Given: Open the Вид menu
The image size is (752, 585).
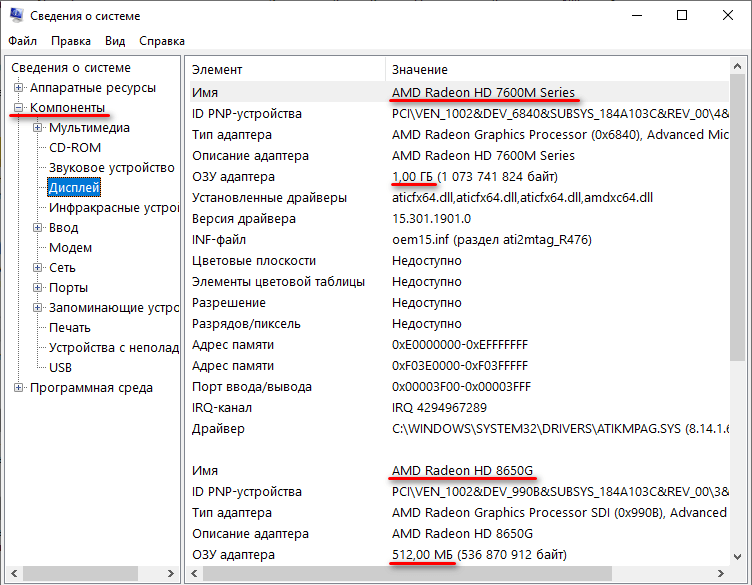Looking at the screenshot, I should point(115,41).
